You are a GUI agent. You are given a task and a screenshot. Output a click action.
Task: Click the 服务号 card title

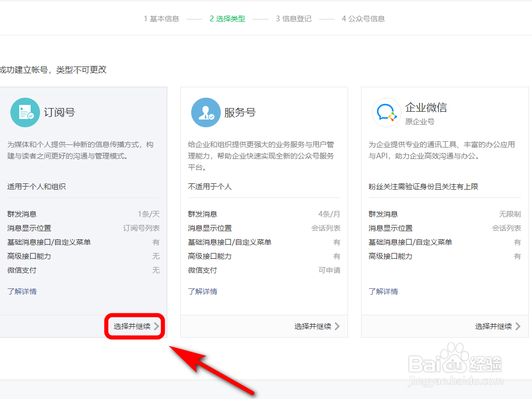[240, 112]
